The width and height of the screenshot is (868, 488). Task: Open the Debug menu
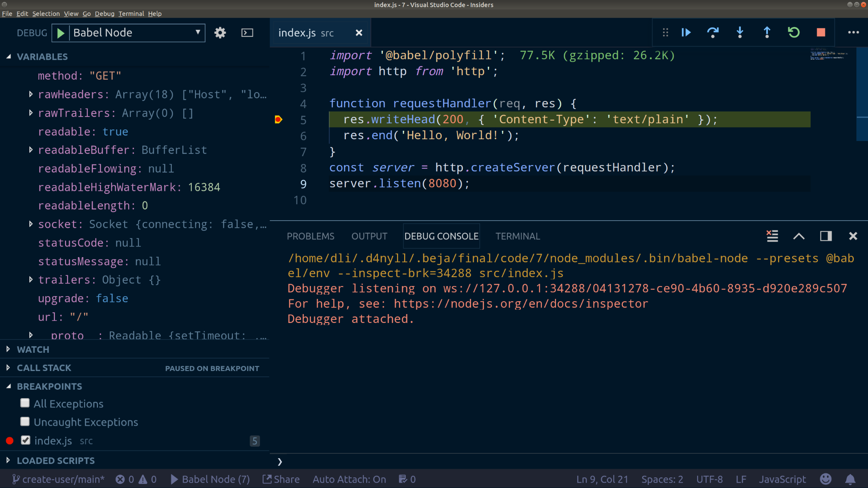[x=104, y=13]
